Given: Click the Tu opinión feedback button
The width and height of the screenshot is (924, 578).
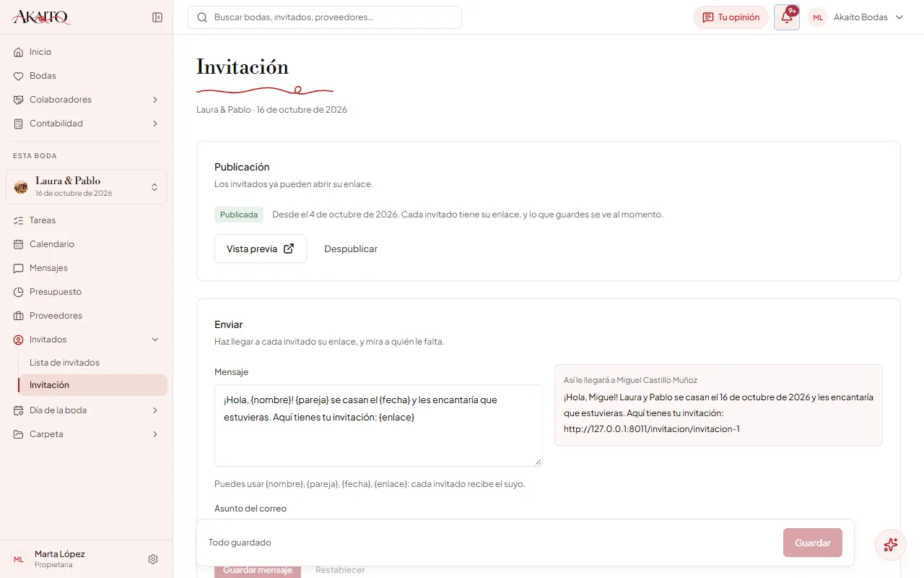Looking at the screenshot, I should point(731,17).
